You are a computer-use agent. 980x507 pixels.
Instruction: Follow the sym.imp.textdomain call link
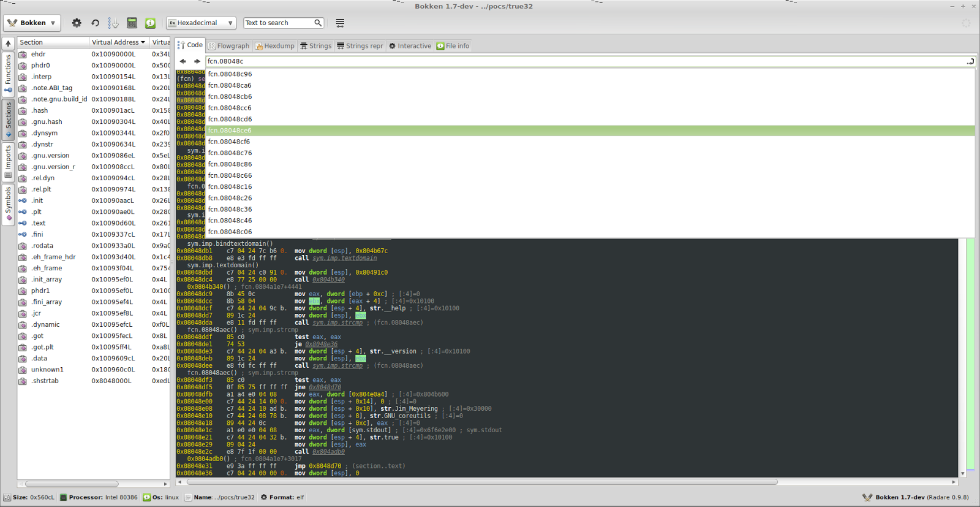(345, 258)
